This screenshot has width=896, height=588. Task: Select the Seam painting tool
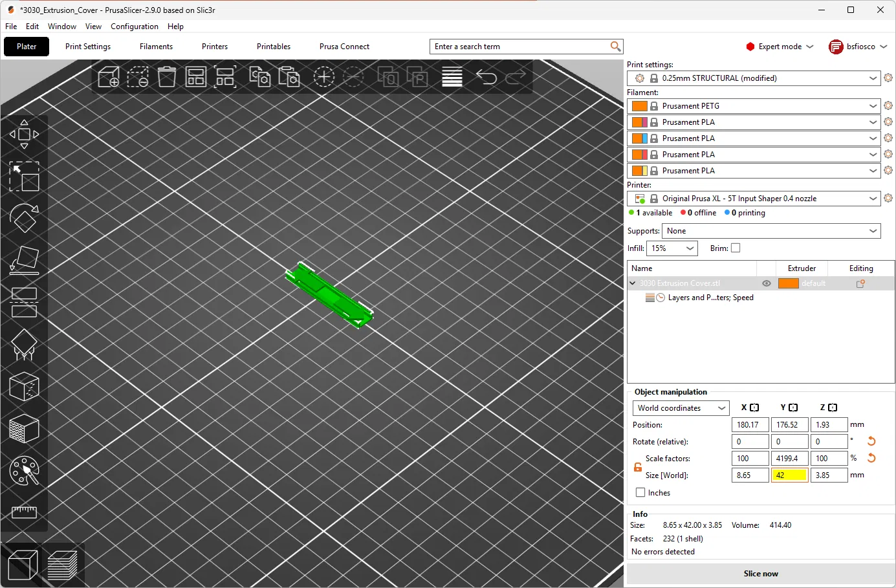click(24, 387)
